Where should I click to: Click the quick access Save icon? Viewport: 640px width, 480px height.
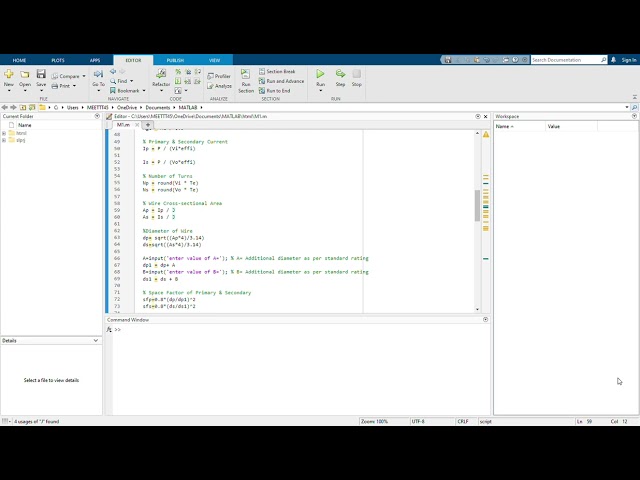click(448, 60)
